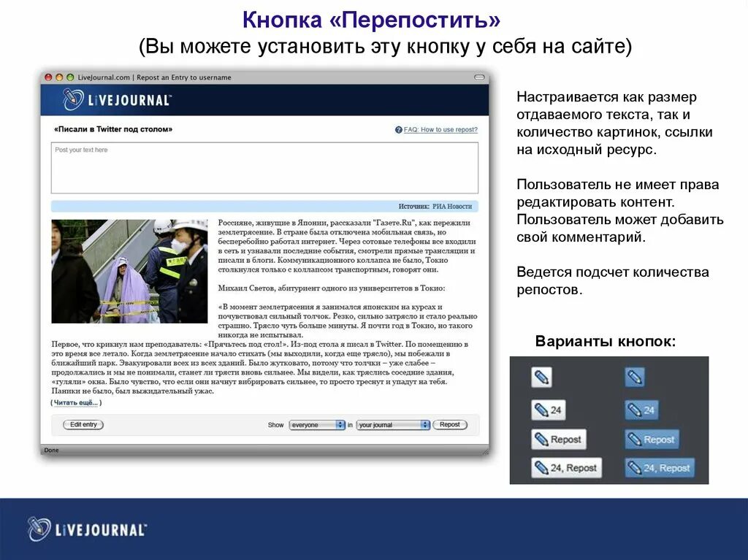Click the earthquake news photo thumbnail

130,272
